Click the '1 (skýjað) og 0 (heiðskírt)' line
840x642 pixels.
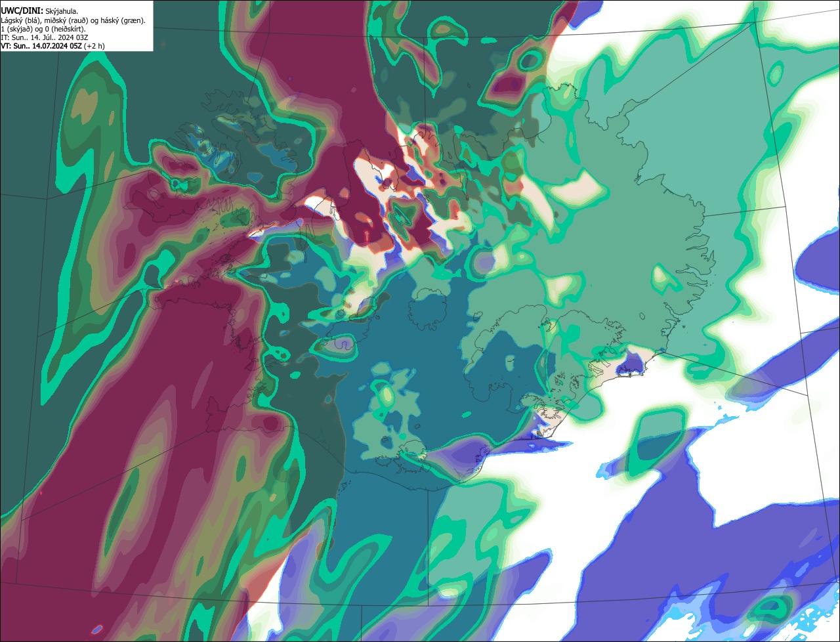pos(43,29)
